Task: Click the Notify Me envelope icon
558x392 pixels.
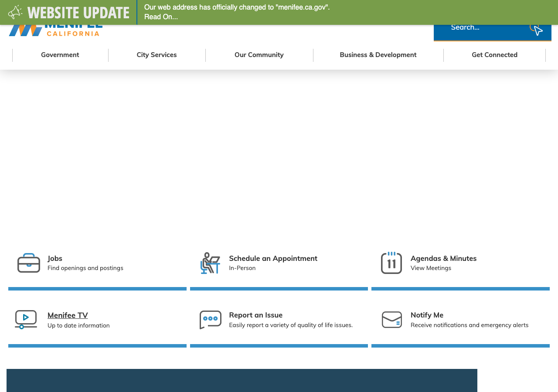Action: [392, 320]
